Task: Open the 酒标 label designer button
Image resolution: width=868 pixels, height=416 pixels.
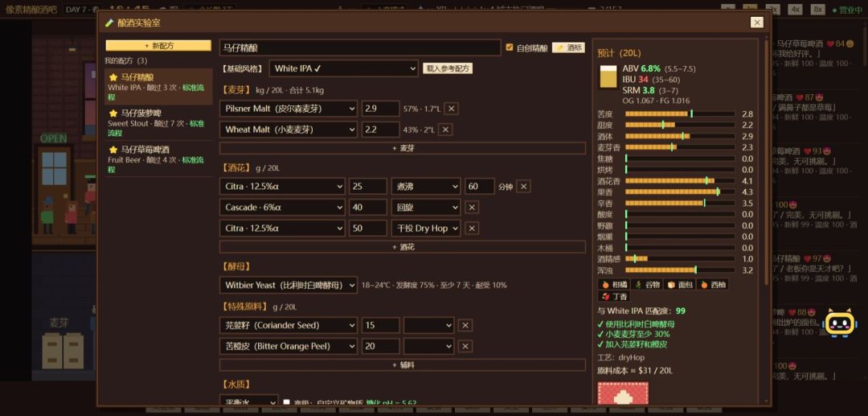Action: (568, 48)
